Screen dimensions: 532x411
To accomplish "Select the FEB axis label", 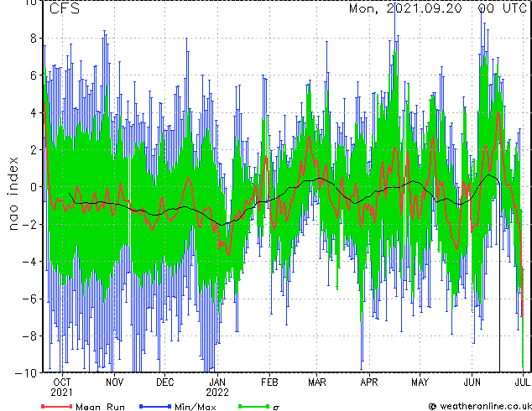I will [x=269, y=382].
